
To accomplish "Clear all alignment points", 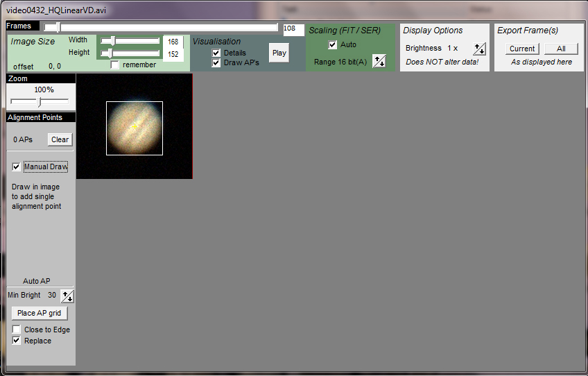I will click(x=60, y=139).
